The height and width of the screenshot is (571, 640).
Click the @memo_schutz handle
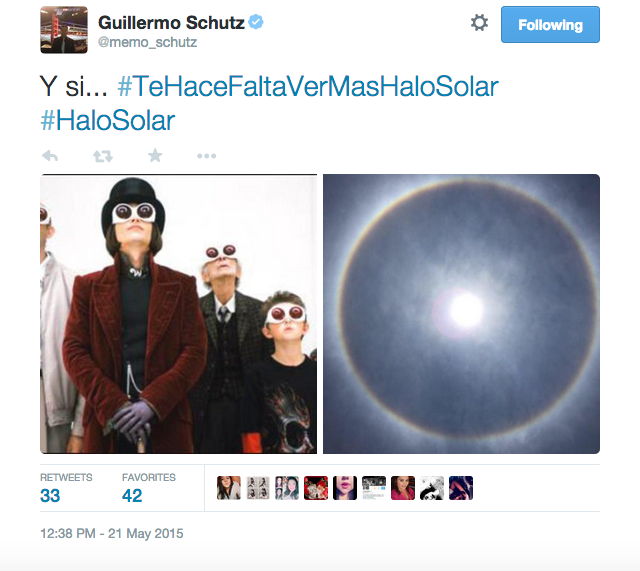click(147, 42)
